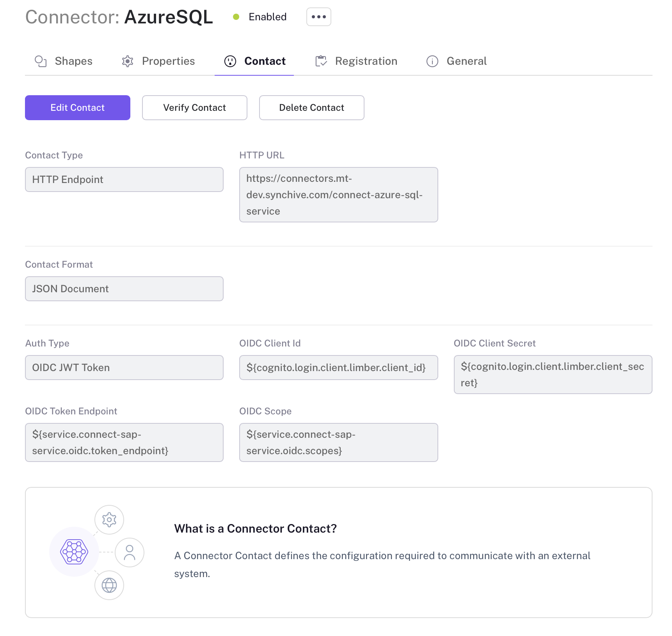Click the Contact Format label
Image resolution: width=672 pixels, height=636 pixels.
(59, 265)
